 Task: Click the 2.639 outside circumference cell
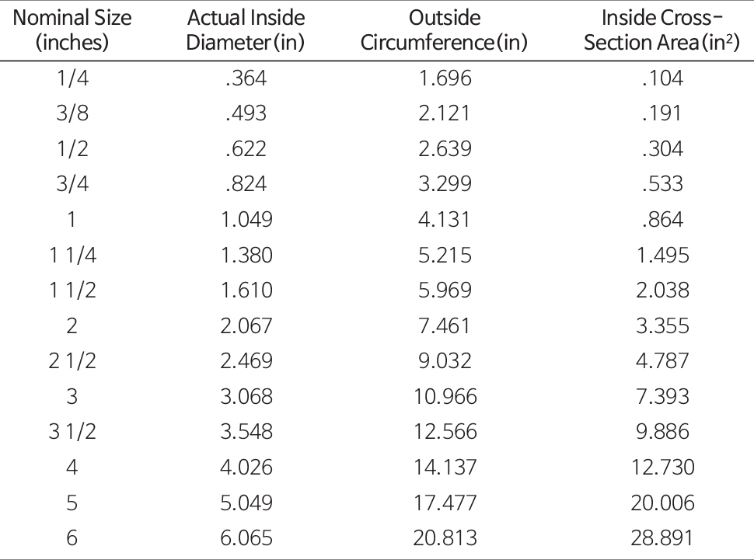click(x=444, y=148)
